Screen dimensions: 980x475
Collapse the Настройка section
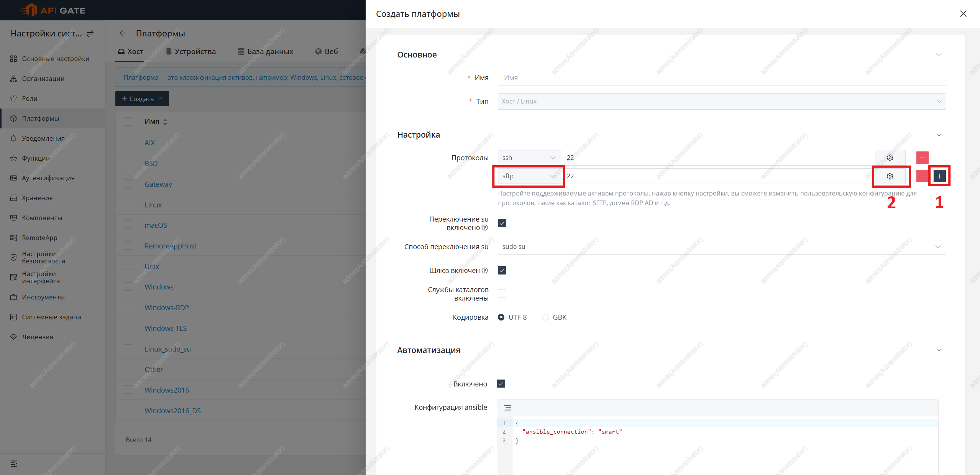[939, 135]
